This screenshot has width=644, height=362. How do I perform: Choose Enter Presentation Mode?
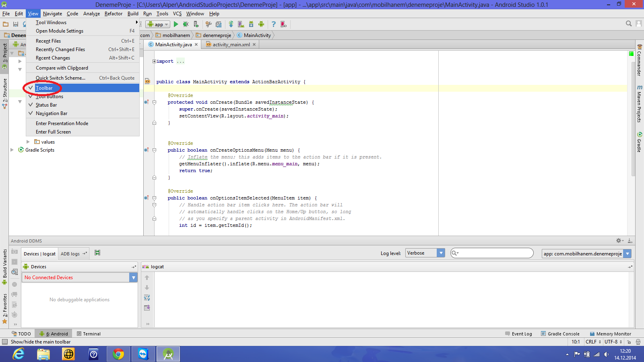click(x=83, y=123)
